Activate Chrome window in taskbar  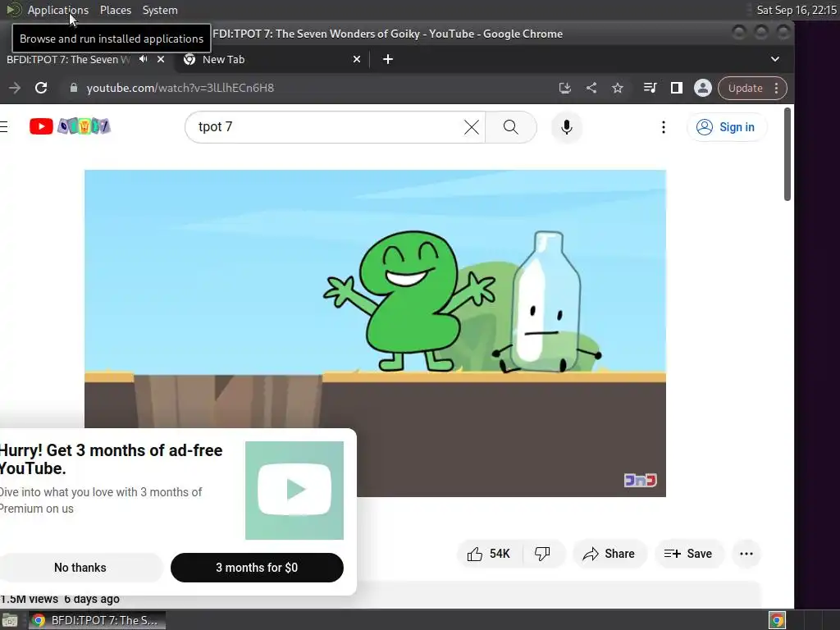[97, 620]
